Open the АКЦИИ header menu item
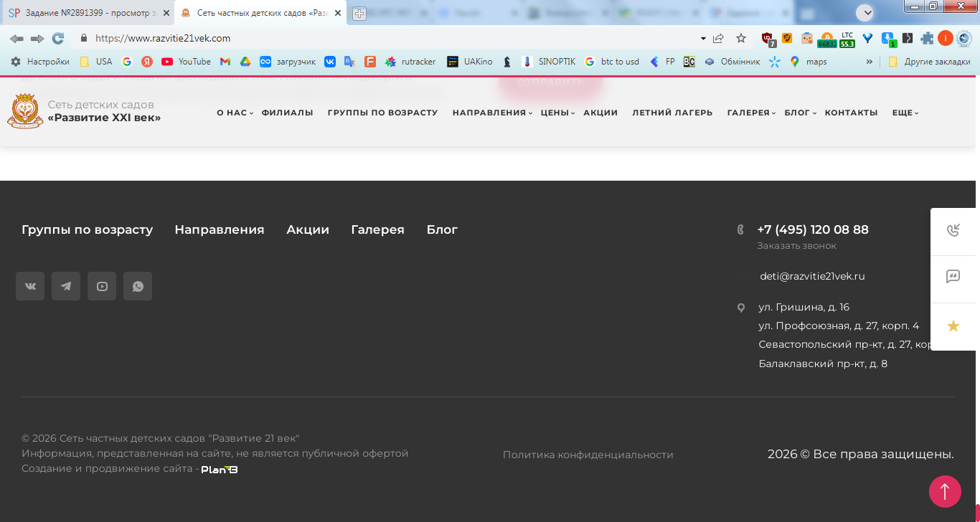The width and height of the screenshot is (980, 522). pos(600,113)
